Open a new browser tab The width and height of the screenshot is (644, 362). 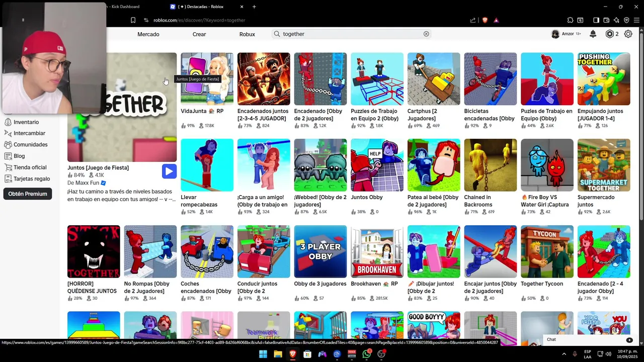click(x=254, y=7)
